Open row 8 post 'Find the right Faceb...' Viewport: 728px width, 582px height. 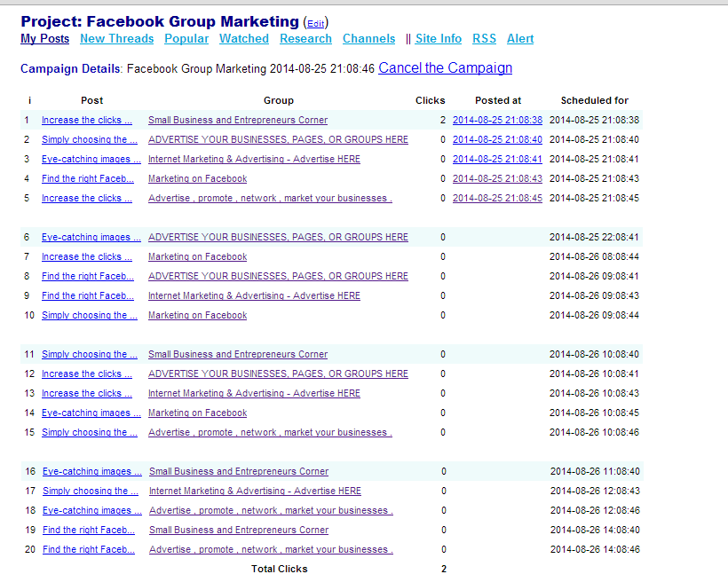click(x=88, y=276)
